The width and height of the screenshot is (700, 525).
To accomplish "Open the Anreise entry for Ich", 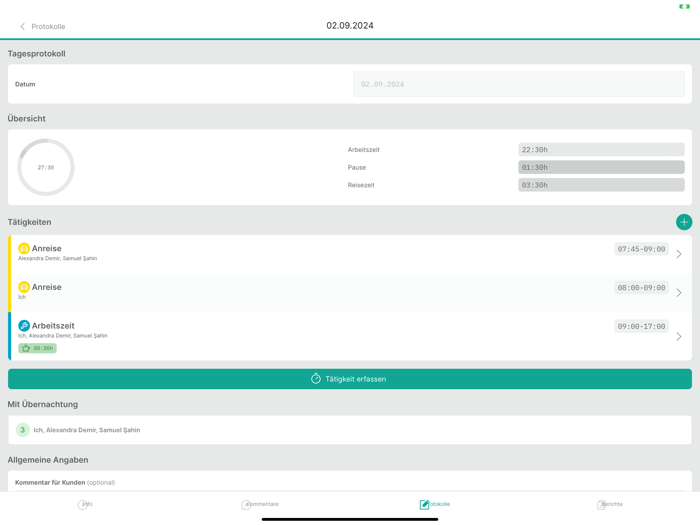I will 350,293.
